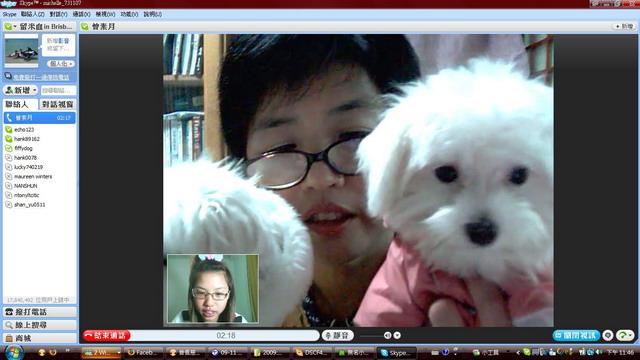This screenshot has width=640, height=360.
Task: Show hidden tray icons arrow
Action: tap(518, 352)
